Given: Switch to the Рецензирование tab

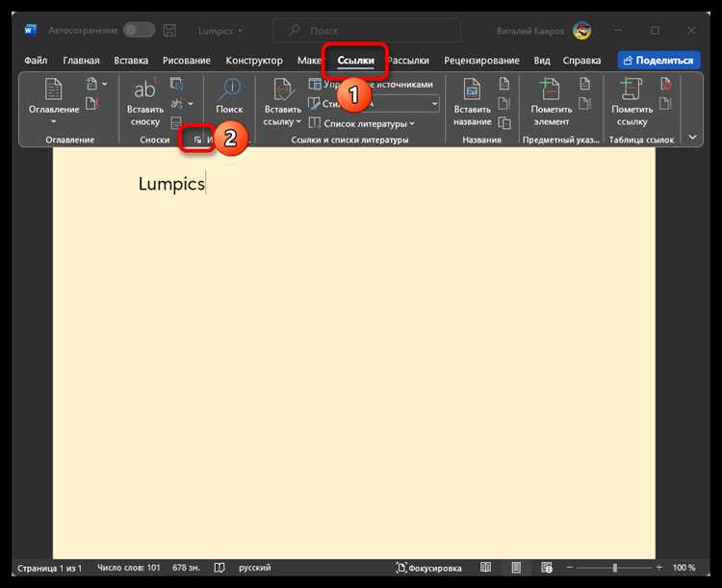Looking at the screenshot, I should (x=481, y=61).
